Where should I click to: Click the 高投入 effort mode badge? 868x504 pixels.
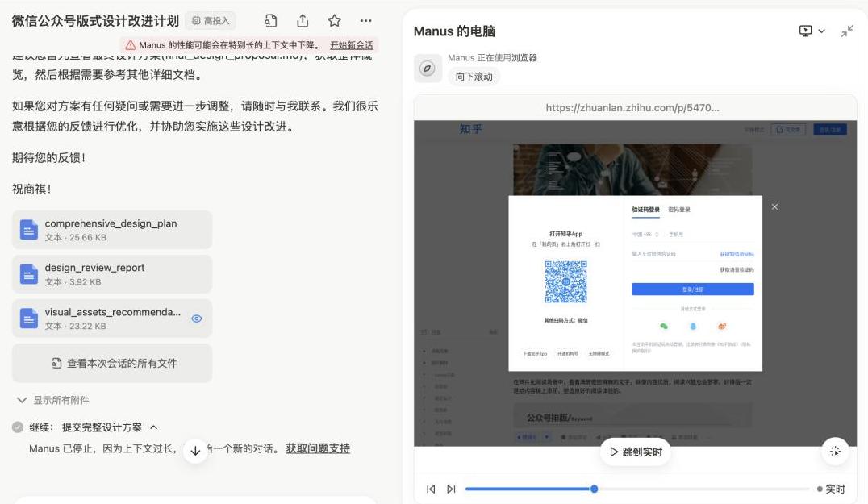[211, 21]
